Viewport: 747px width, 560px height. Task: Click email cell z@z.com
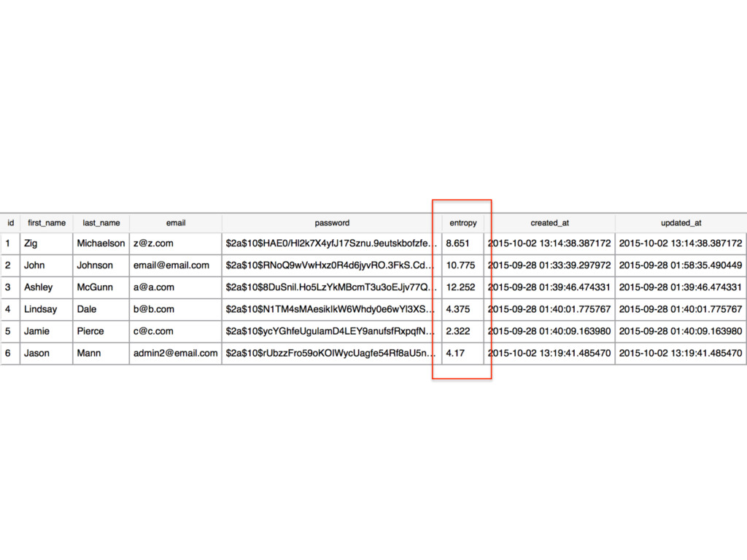pos(176,244)
